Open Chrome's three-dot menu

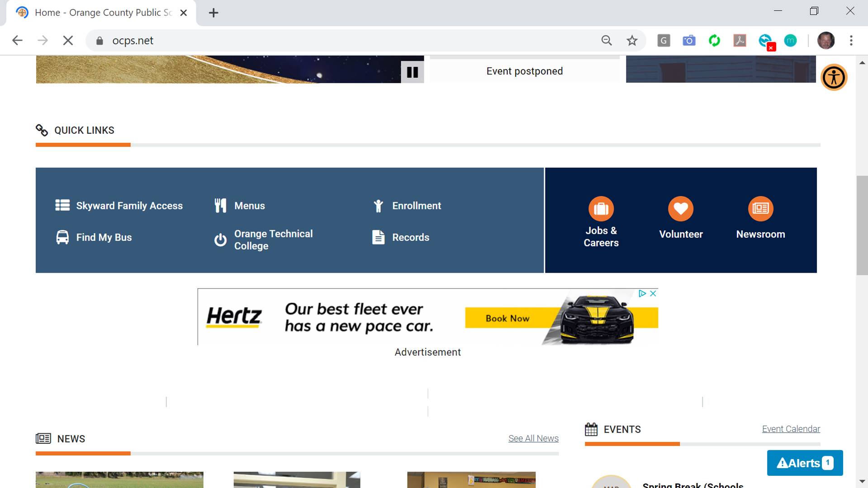851,41
